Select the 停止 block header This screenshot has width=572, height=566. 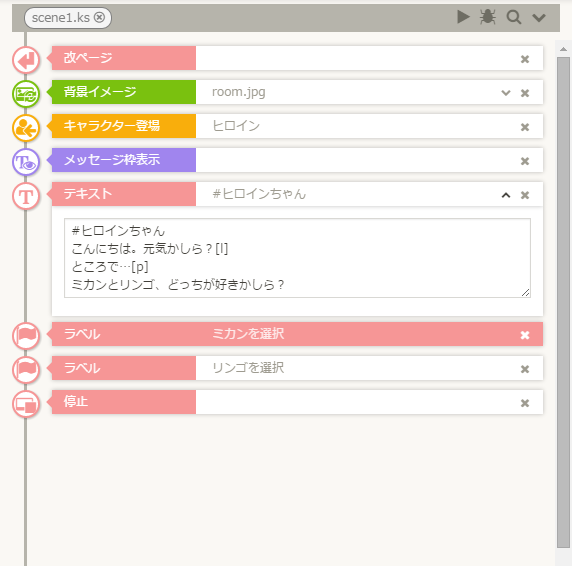(124, 402)
